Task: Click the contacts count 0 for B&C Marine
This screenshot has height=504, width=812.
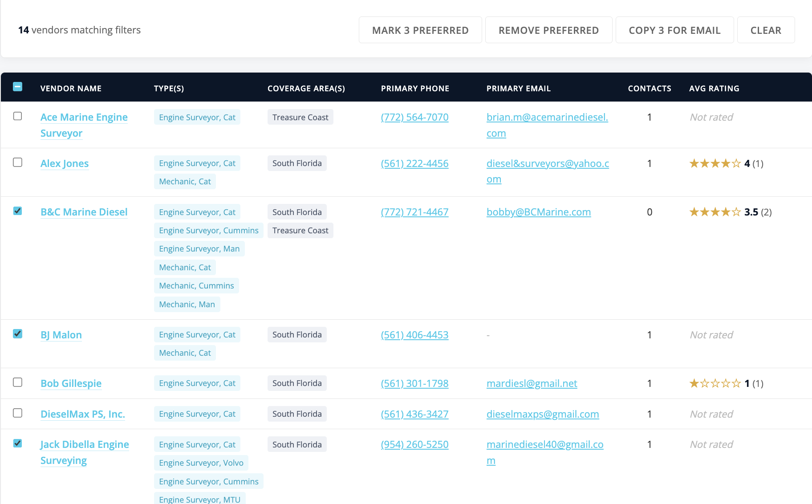Action: pyautogui.click(x=650, y=212)
